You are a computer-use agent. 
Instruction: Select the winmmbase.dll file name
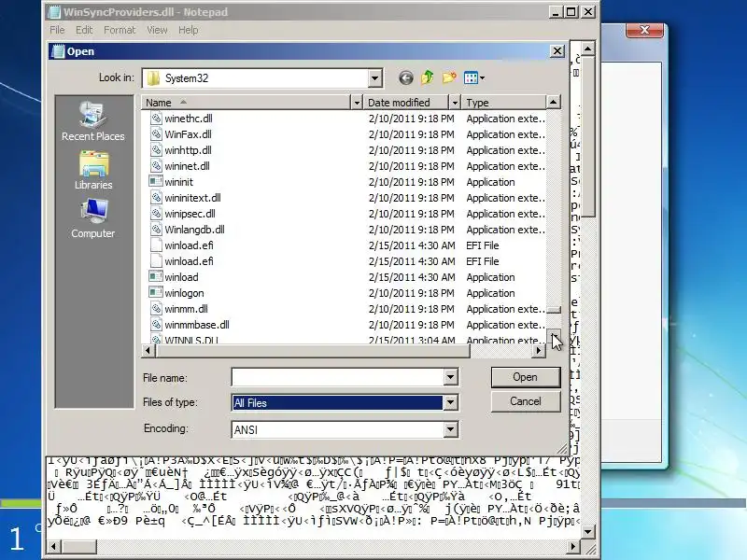[x=197, y=325]
